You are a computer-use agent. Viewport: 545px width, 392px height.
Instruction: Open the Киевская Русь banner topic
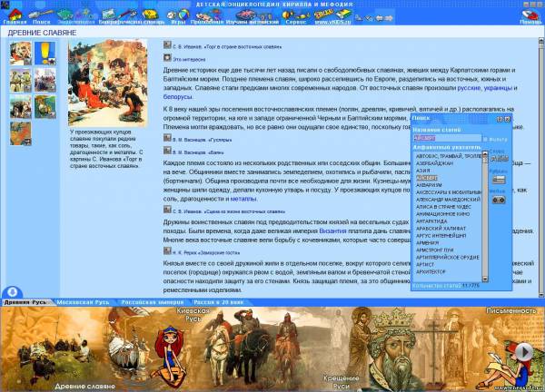(193, 315)
